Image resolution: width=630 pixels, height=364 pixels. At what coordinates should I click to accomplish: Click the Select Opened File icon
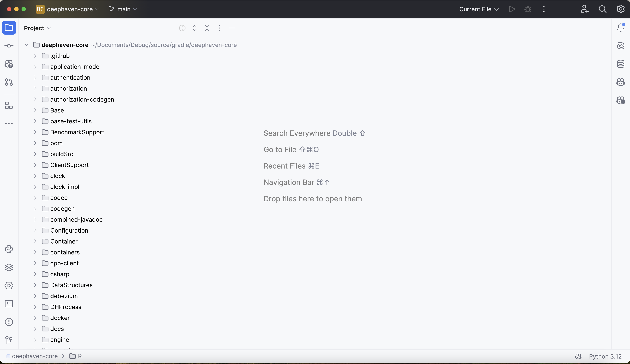[182, 28]
